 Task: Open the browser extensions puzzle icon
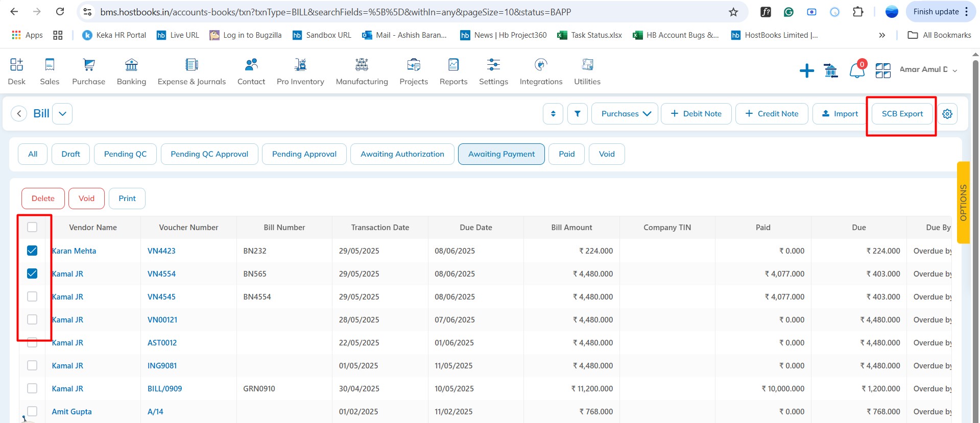point(858,12)
